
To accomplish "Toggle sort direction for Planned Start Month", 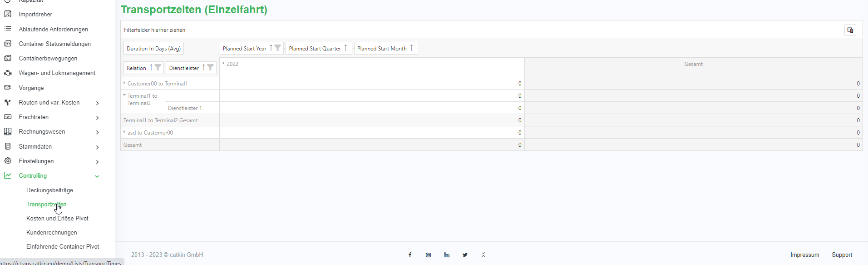I will click(x=411, y=48).
